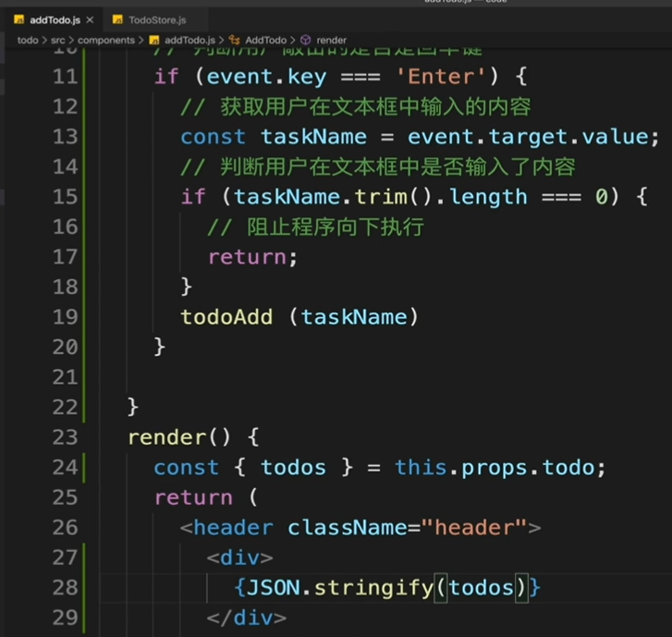Click the Chinese comment on line 12
The image size is (672, 637).
pyautogui.click(x=356, y=106)
